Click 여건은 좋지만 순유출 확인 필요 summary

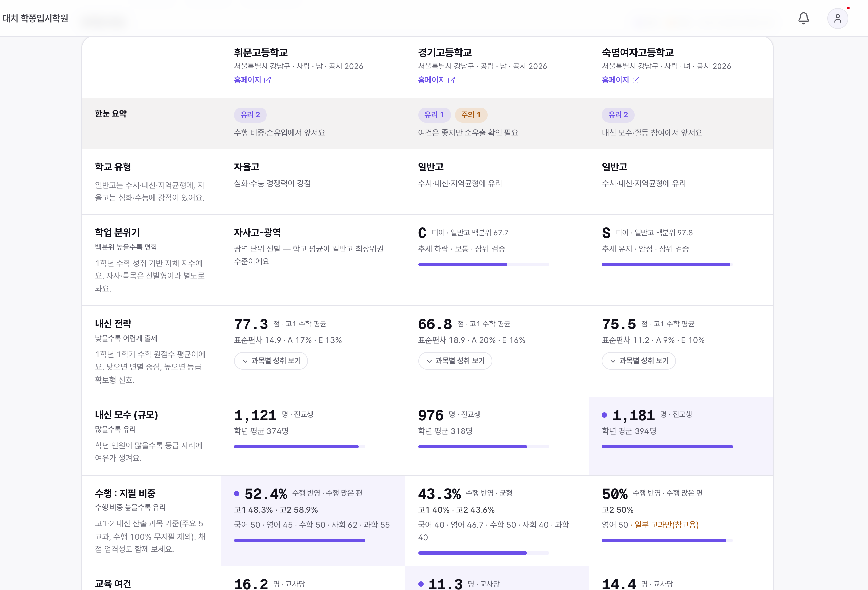point(468,133)
